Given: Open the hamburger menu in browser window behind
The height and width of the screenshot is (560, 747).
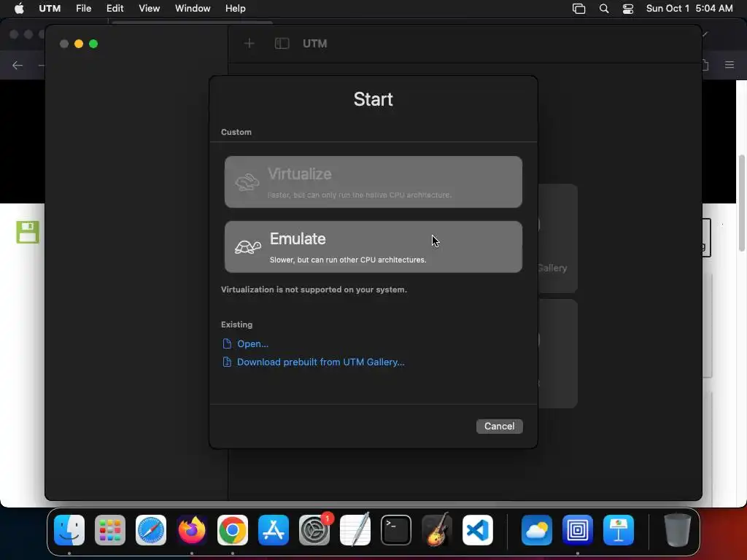Looking at the screenshot, I should [729, 65].
